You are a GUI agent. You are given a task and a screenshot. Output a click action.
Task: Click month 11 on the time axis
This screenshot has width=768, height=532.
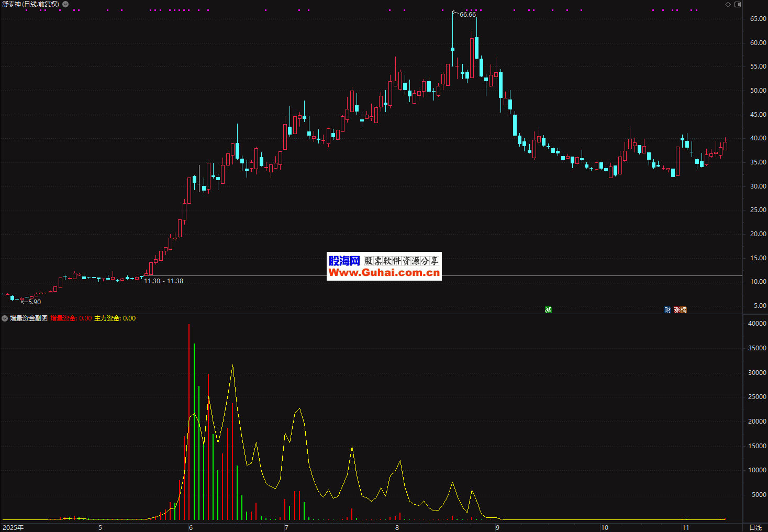pyautogui.click(x=686, y=527)
